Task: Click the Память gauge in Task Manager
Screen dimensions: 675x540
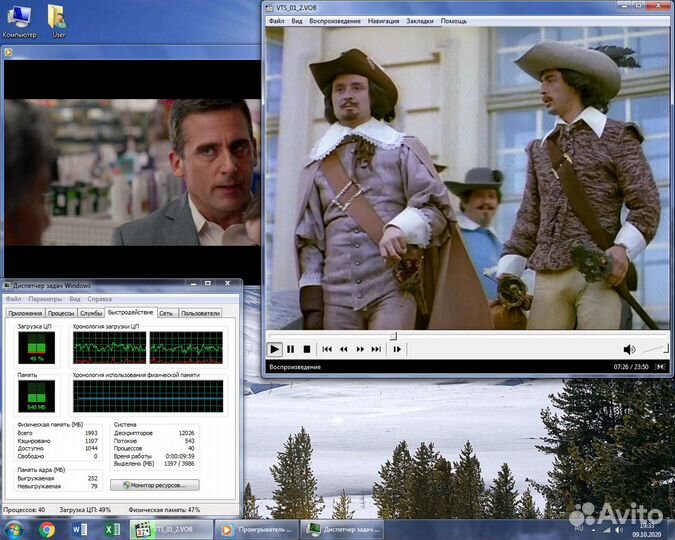Action: pyautogui.click(x=37, y=396)
